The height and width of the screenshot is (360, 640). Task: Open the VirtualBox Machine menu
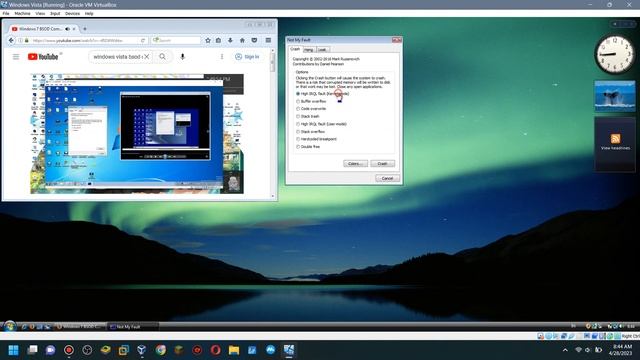click(x=22, y=13)
